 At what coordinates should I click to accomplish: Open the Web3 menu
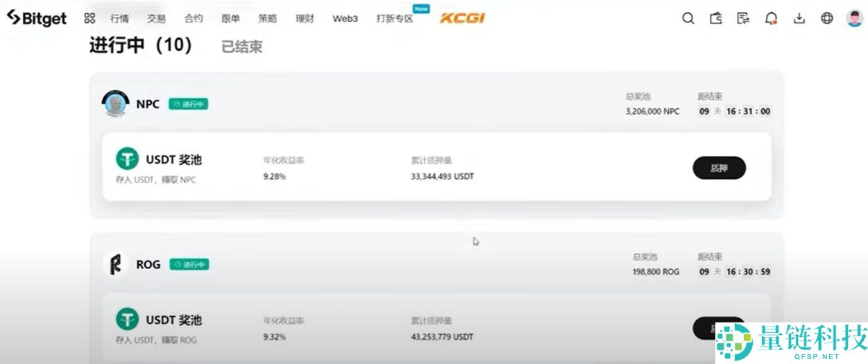click(x=345, y=19)
